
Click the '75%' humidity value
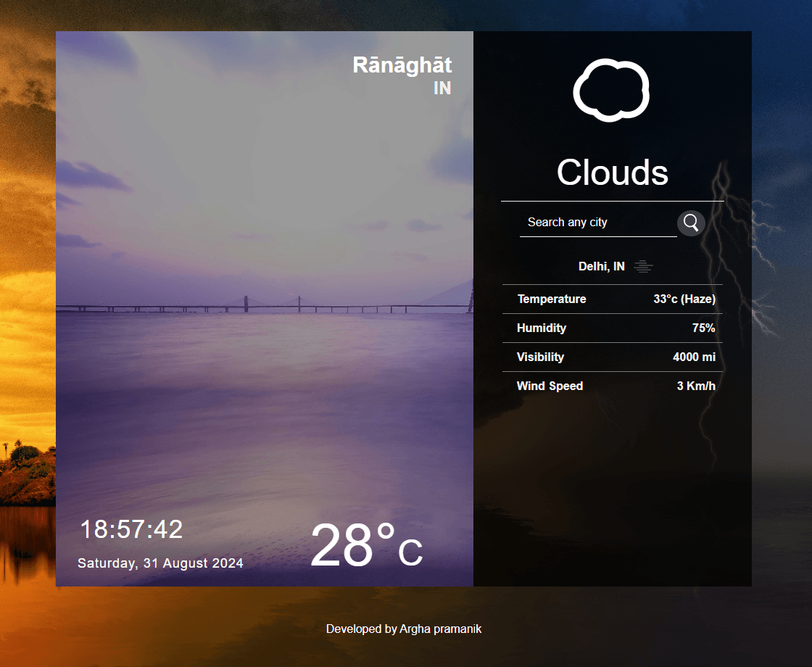tap(704, 328)
